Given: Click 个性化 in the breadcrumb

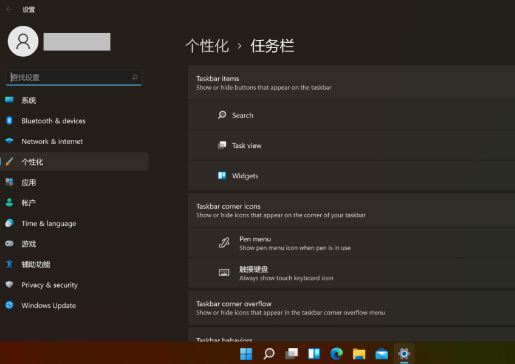Looking at the screenshot, I should [207, 46].
